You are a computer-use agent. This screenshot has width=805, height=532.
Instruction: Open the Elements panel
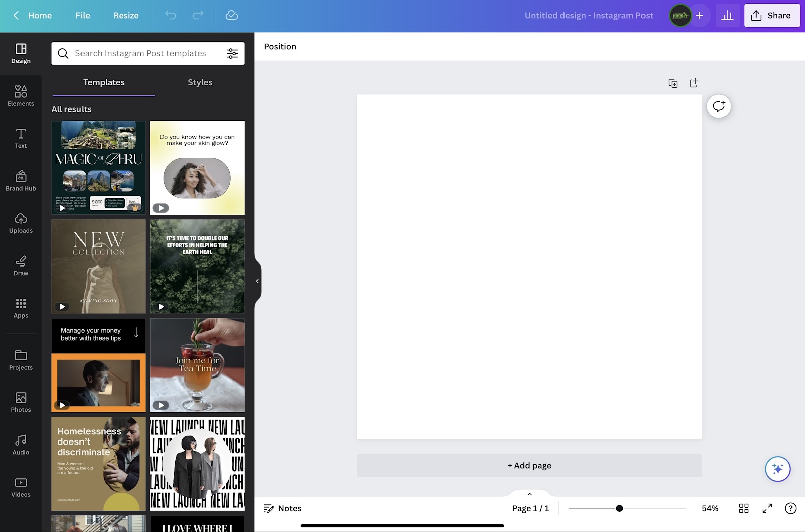21,96
